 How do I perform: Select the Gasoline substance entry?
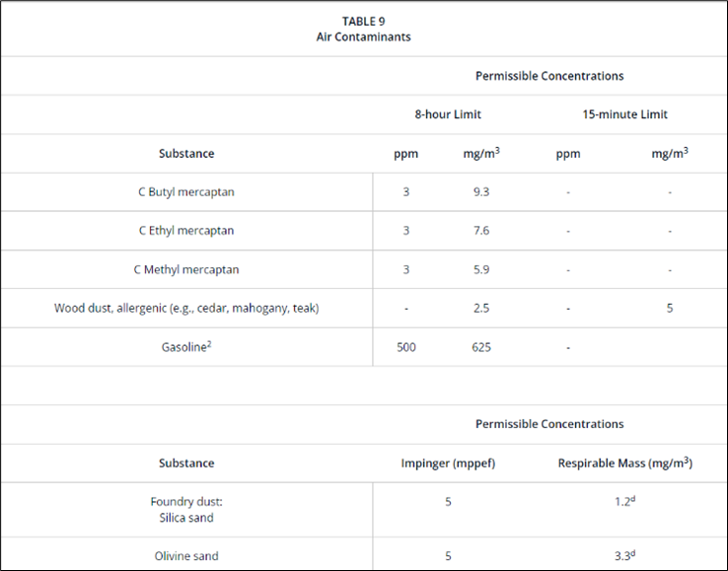tap(186, 347)
